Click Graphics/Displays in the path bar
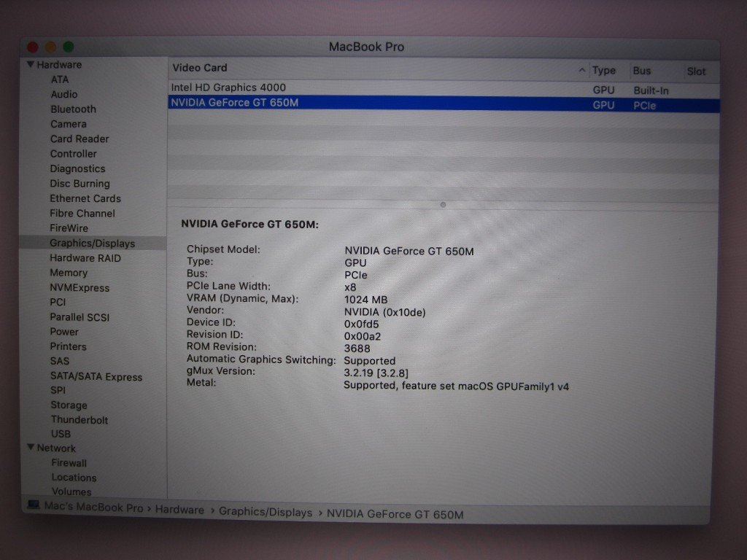Image resolution: width=747 pixels, height=560 pixels. 266,513
